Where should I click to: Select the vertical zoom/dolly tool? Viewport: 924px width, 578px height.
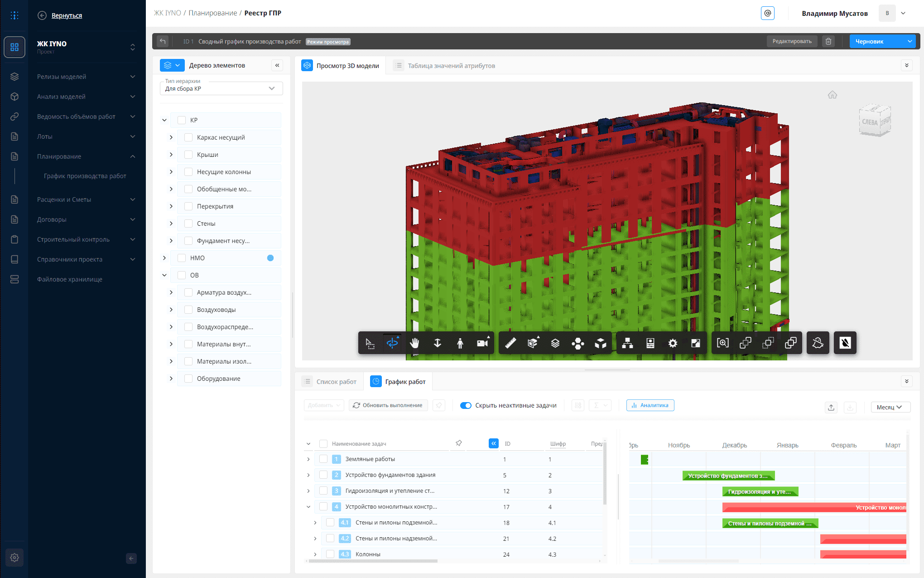(438, 343)
